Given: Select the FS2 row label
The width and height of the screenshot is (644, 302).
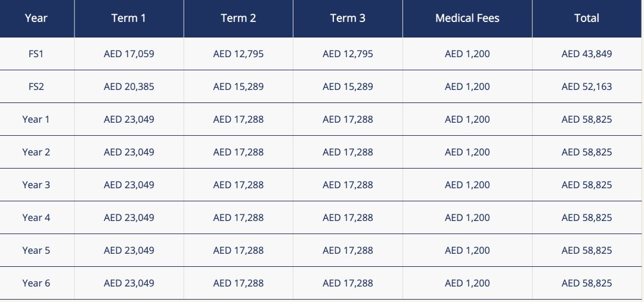Looking at the screenshot, I should point(36,86).
